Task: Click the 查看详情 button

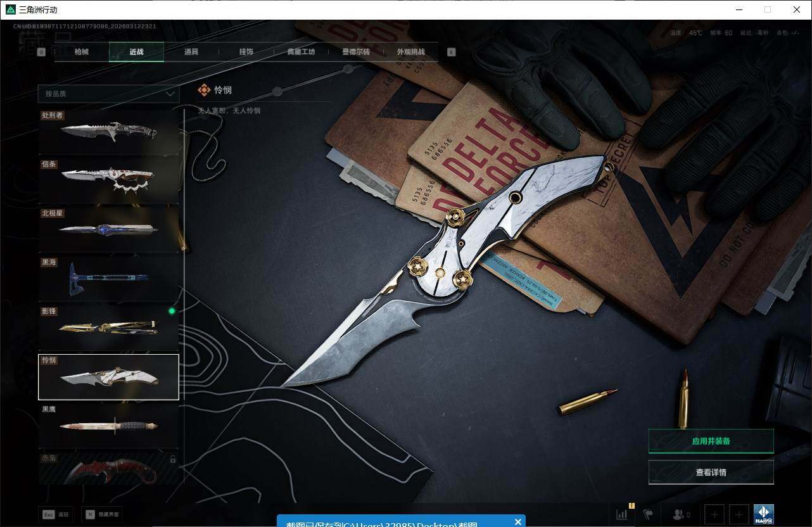Action: coord(711,472)
